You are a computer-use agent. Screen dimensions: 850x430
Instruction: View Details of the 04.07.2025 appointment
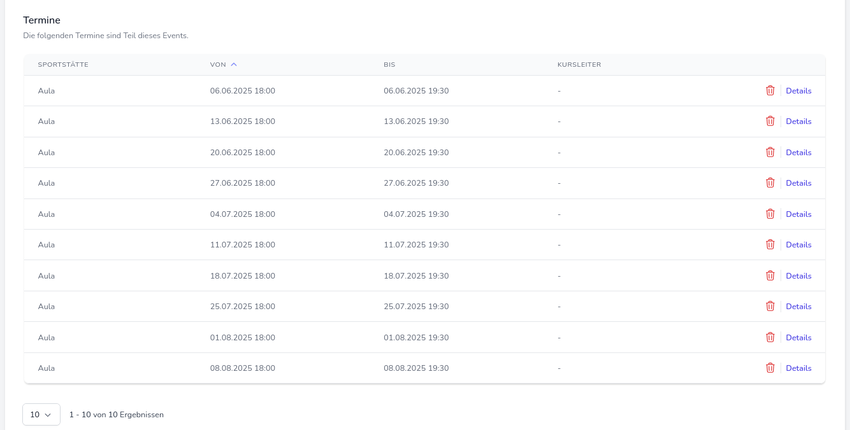click(798, 214)
